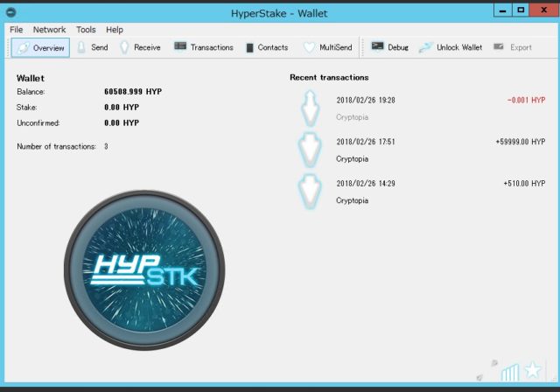Show the Transactions history page
Screen dimensions: 560x392
[204, 47]
